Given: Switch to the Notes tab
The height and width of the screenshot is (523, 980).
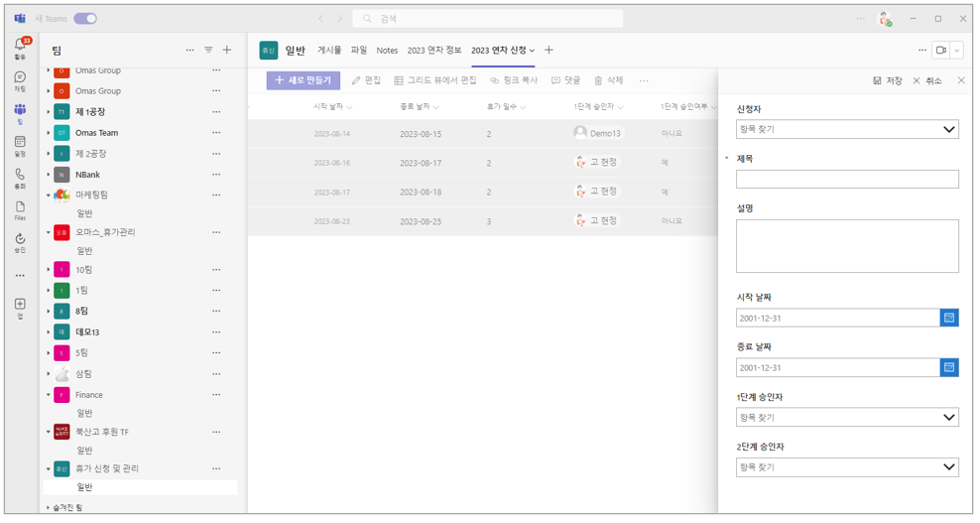Looking at the screenshot, I should pyautogui.click(x=387, y=50).
